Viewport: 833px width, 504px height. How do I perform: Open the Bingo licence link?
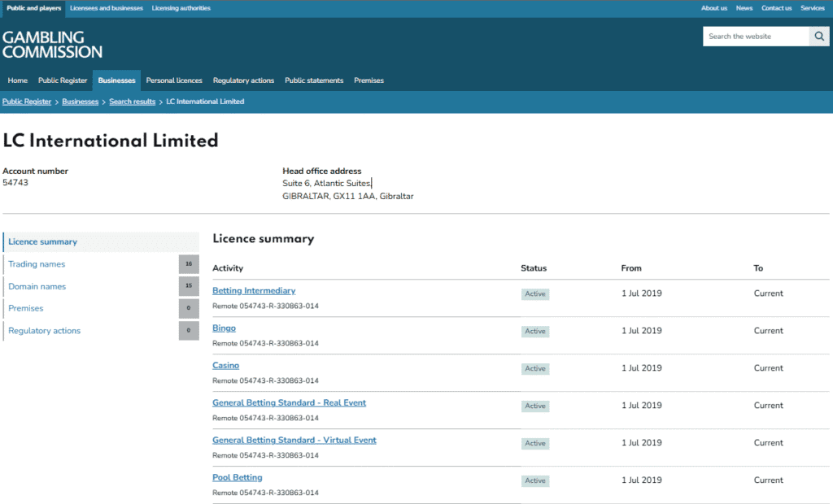[x=225, y=328]
